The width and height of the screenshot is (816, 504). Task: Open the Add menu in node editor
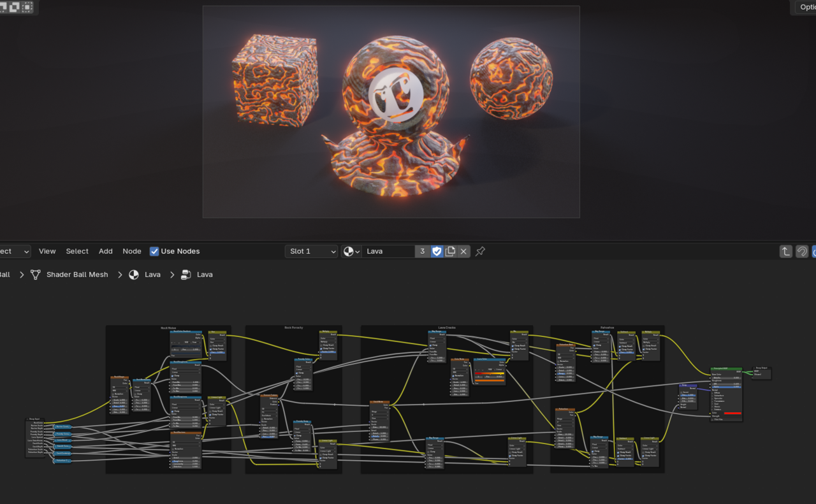(x=106, y=251)
